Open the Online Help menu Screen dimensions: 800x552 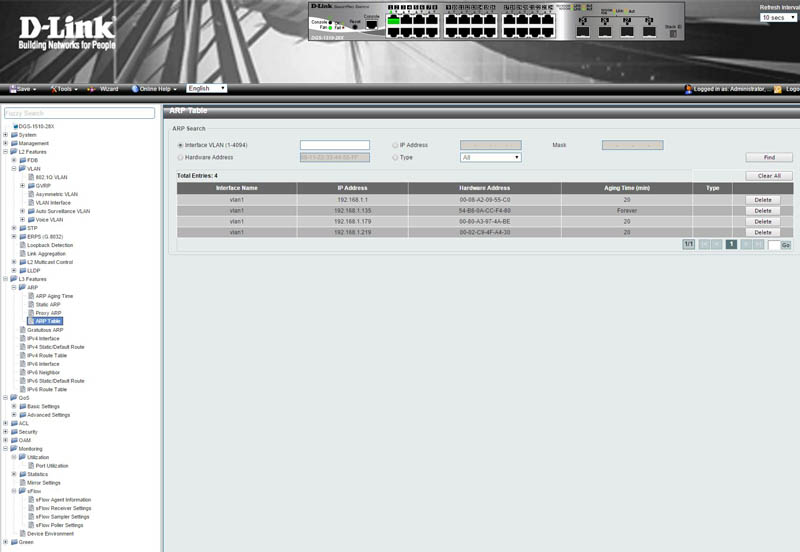[154, 89]
